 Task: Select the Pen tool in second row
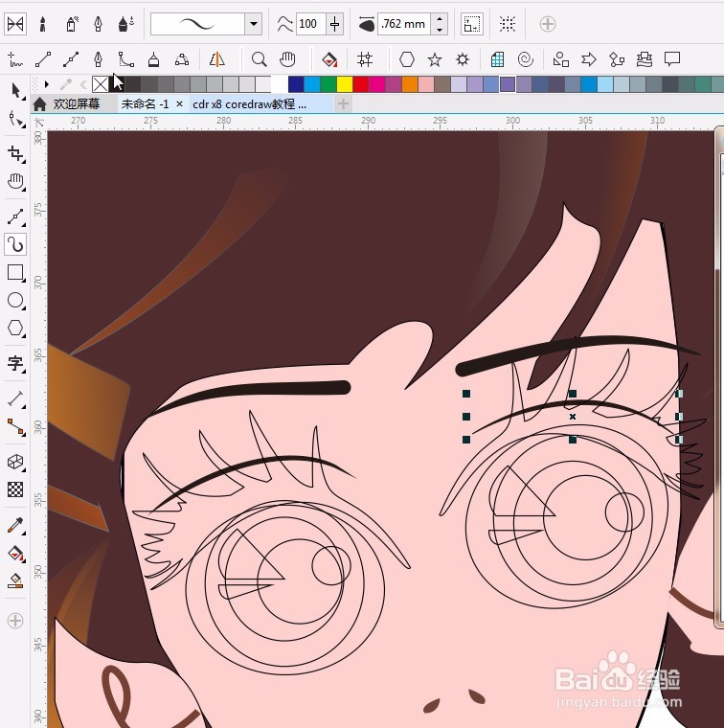(x=98, y=59)
